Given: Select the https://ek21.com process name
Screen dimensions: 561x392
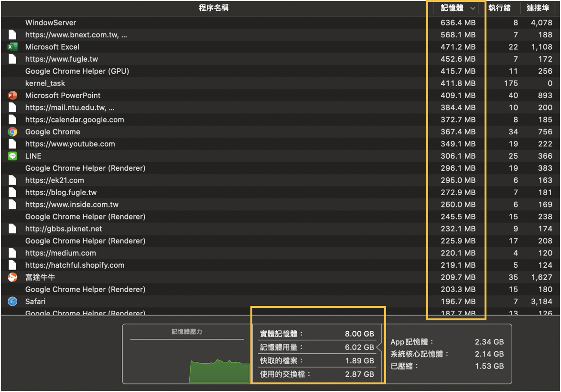Looking at the screenshot, I should click(54, 180).
